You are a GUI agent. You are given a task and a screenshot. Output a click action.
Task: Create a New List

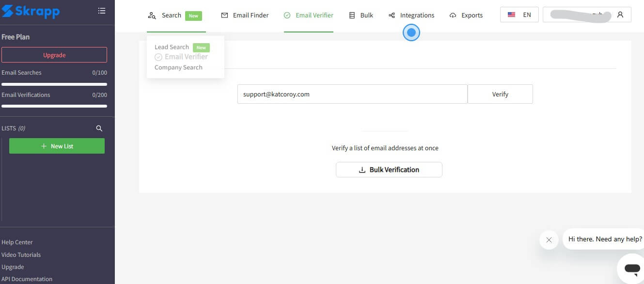(x=57, y=145)
